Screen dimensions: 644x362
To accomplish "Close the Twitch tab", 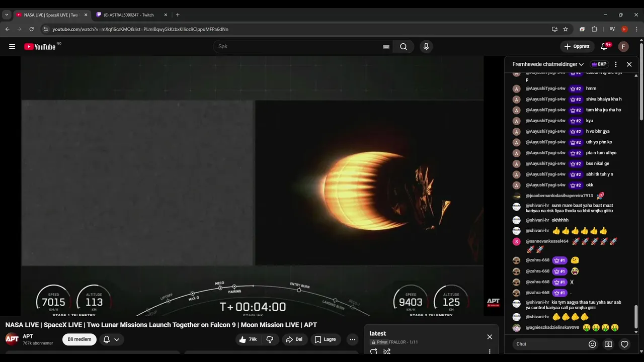I will [166, 15].
